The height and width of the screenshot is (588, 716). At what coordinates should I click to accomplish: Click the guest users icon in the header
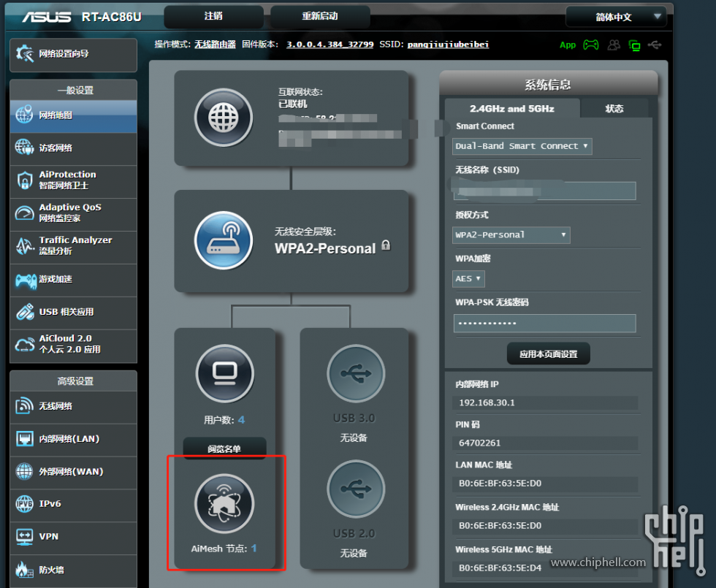coord(614,45)
